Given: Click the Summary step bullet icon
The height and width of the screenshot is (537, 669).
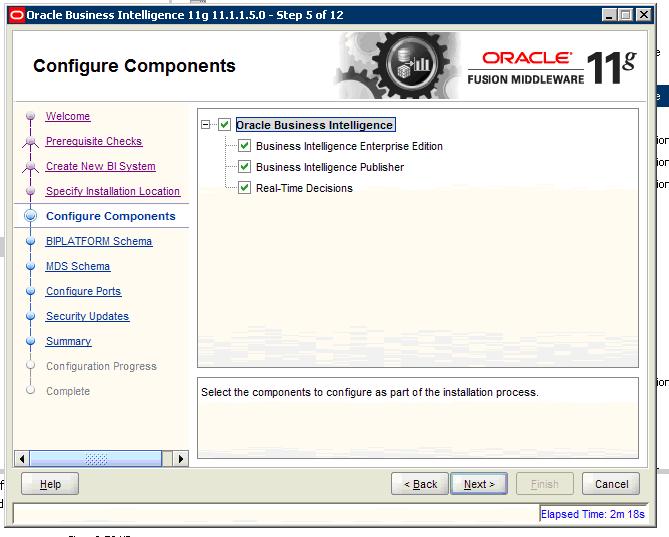Looking at the screenshot, I should (30, 341).
